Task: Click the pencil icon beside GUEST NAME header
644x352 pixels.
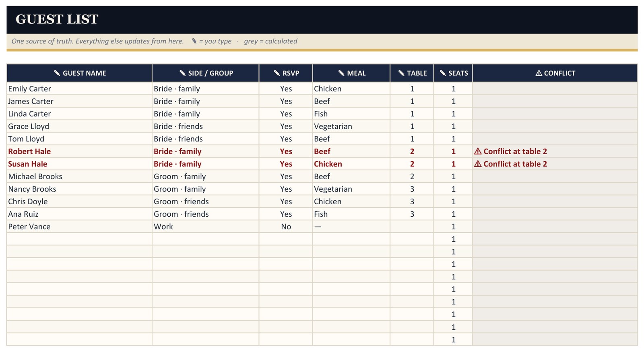Action: (57, 73)
